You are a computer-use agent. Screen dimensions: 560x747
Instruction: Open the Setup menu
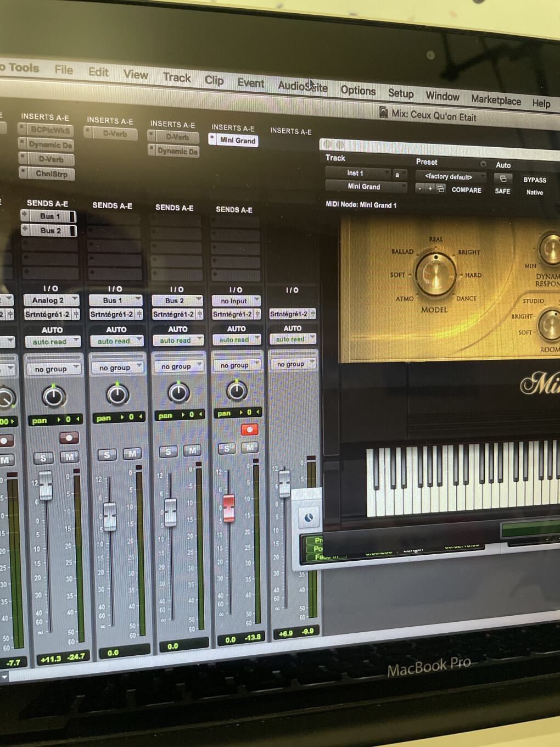pos(401,93)
